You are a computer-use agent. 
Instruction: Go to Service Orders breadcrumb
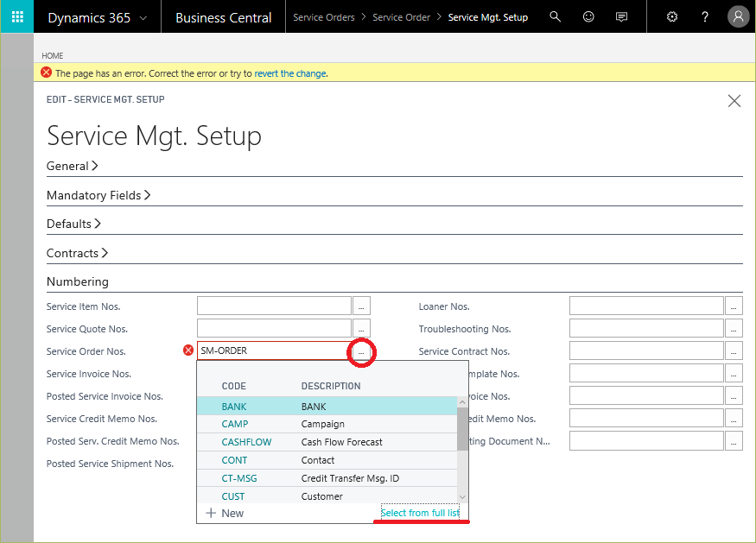pos(323,17)
